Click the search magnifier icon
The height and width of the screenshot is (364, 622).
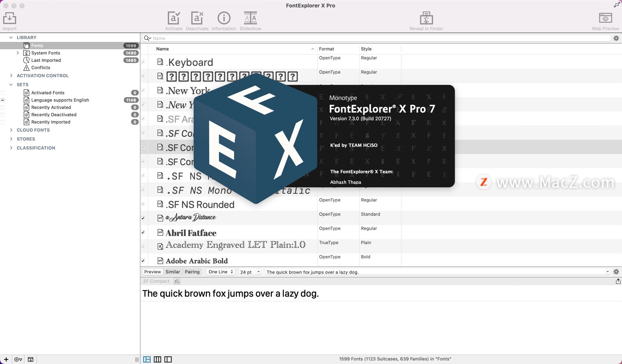(x=147, y=38)
